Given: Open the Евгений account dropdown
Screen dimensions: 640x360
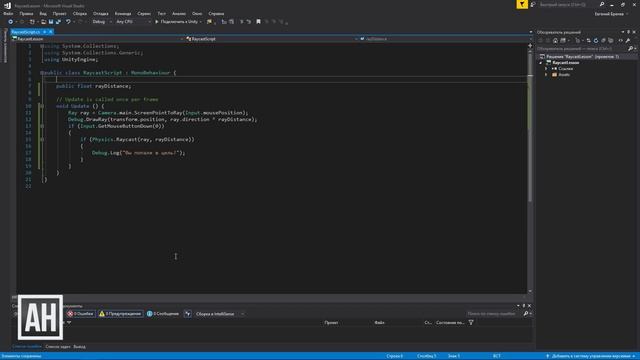Looking at the screenshot, I should click(611, 14).
